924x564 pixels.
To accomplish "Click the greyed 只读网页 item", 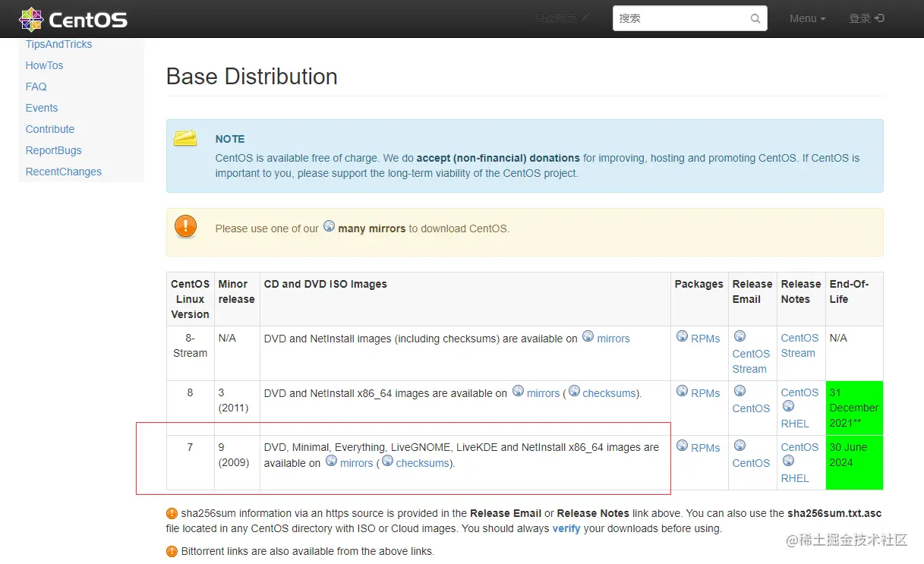I will (561, 18).
